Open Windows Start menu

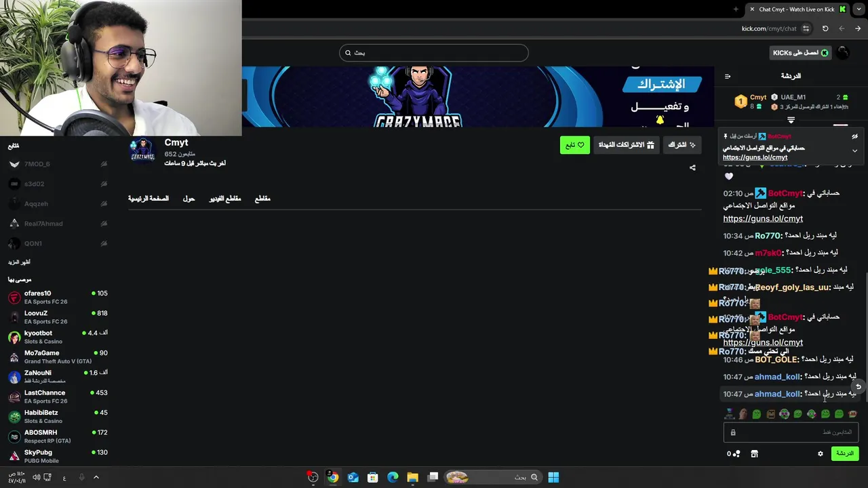pyautogui.click(x=553, y=477)
